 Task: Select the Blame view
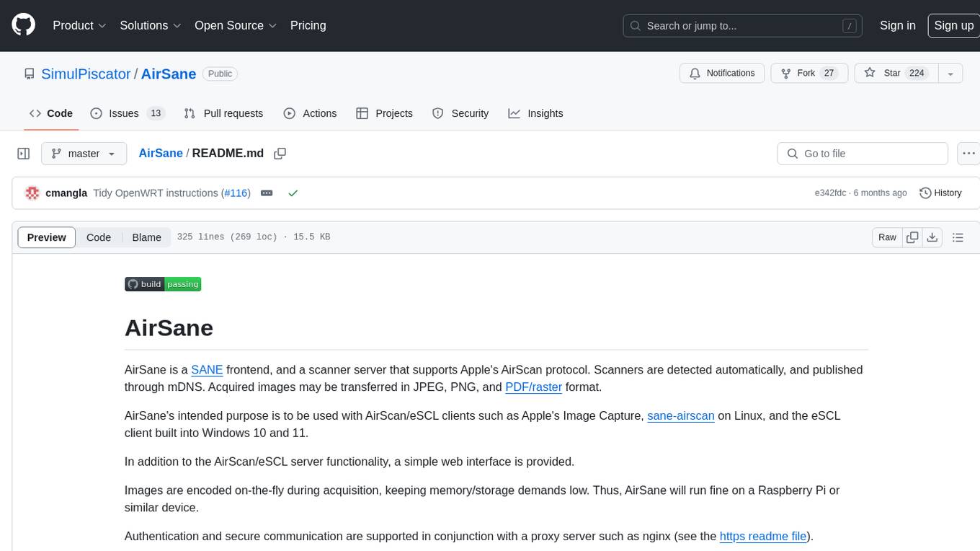(146, 237)
